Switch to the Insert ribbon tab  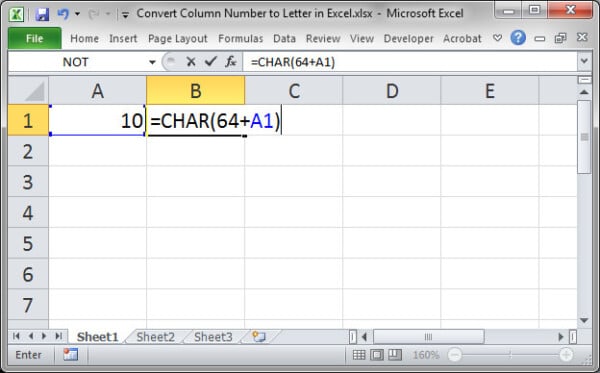123,39
